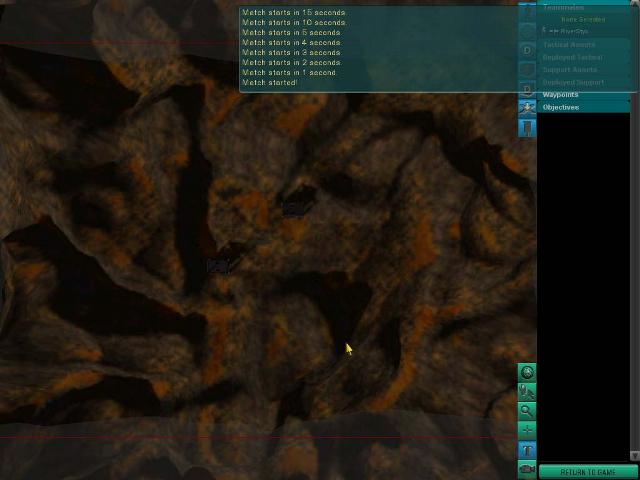Open the Support Assets section
This screenshot has width=640, height=480.
[583, 70]
